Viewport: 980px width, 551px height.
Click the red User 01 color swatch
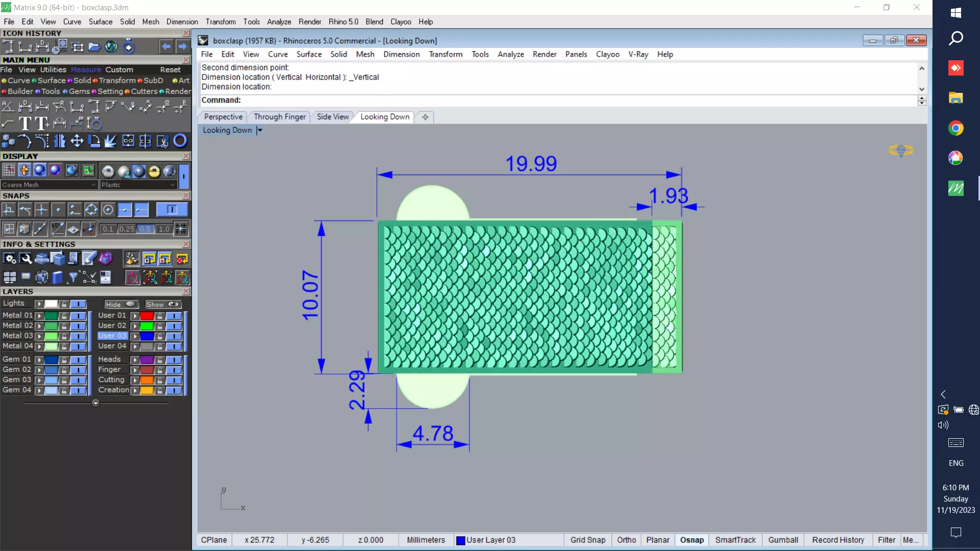point(147,316)
